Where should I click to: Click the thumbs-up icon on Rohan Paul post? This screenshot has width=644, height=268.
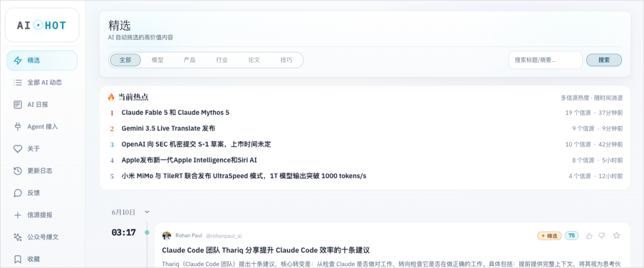(x=589, y=236)
